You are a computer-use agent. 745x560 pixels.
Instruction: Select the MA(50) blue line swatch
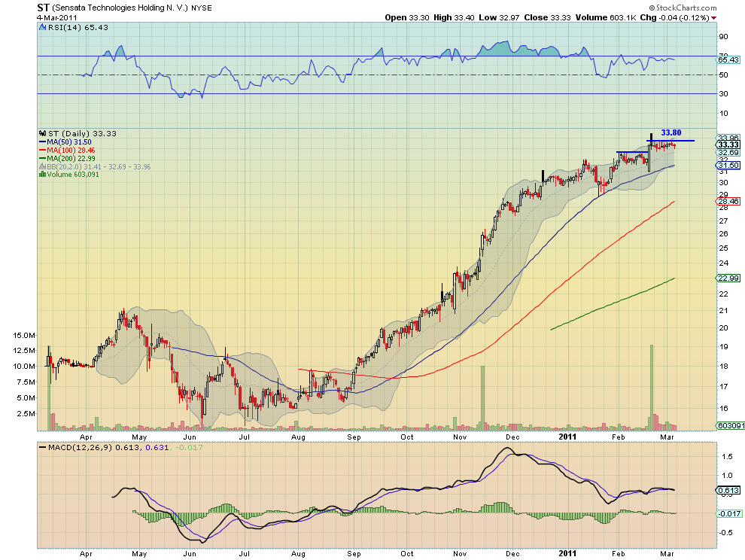point(42,142)
